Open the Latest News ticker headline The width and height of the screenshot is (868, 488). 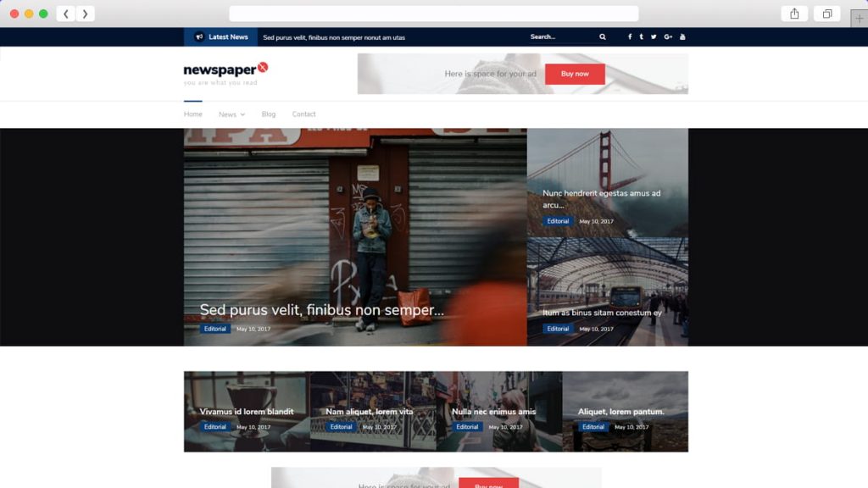coord(334,37)
